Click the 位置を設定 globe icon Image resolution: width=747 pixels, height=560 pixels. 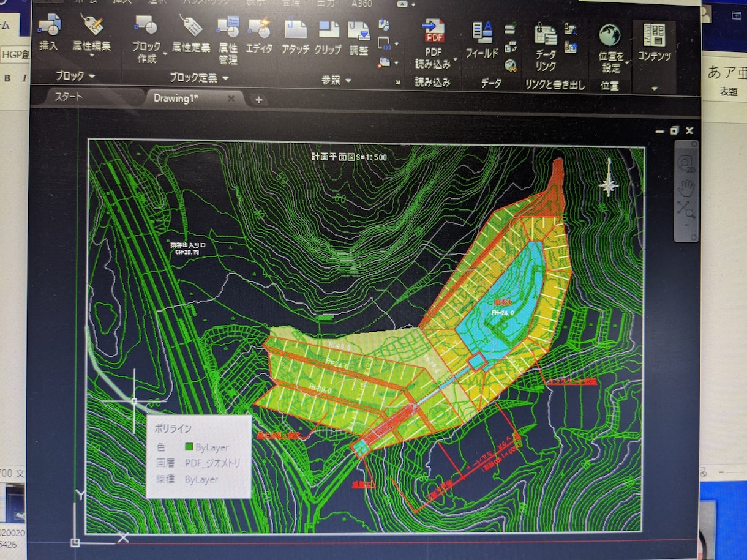coord(609,35)
